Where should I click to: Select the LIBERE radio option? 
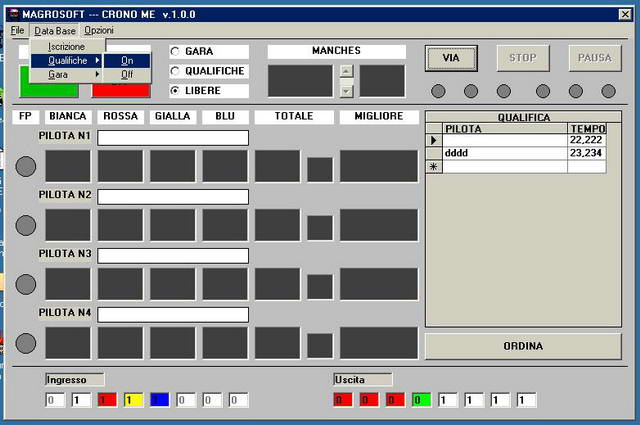click(x=176, y=91)
